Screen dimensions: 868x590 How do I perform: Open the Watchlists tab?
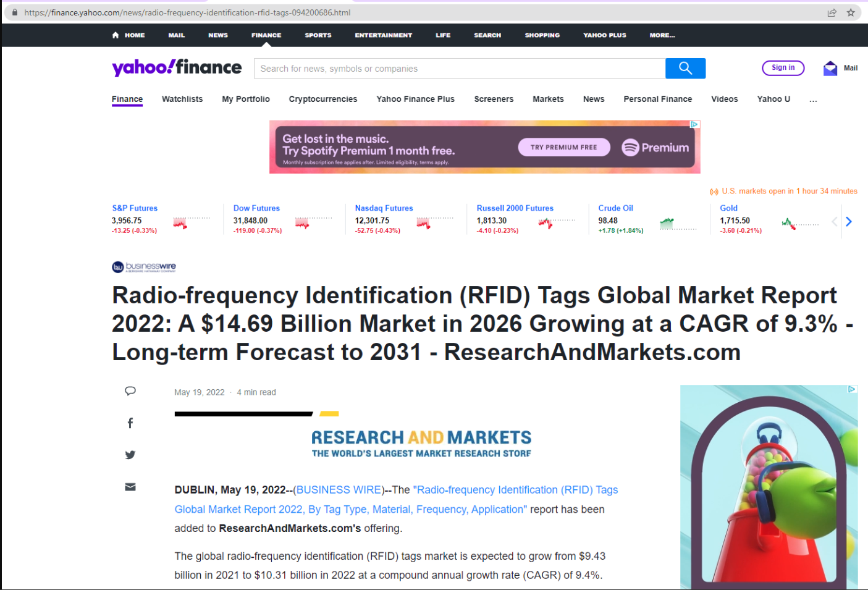(x=182, y=99)
